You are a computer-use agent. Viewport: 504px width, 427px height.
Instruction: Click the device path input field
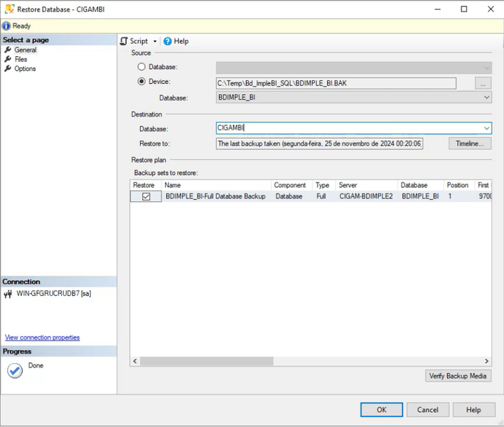tap(336, 83)
